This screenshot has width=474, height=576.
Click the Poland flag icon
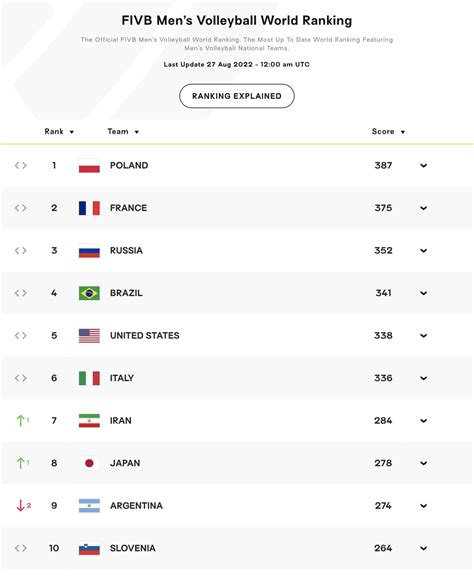pyautogui.click(x=89, y=166)
